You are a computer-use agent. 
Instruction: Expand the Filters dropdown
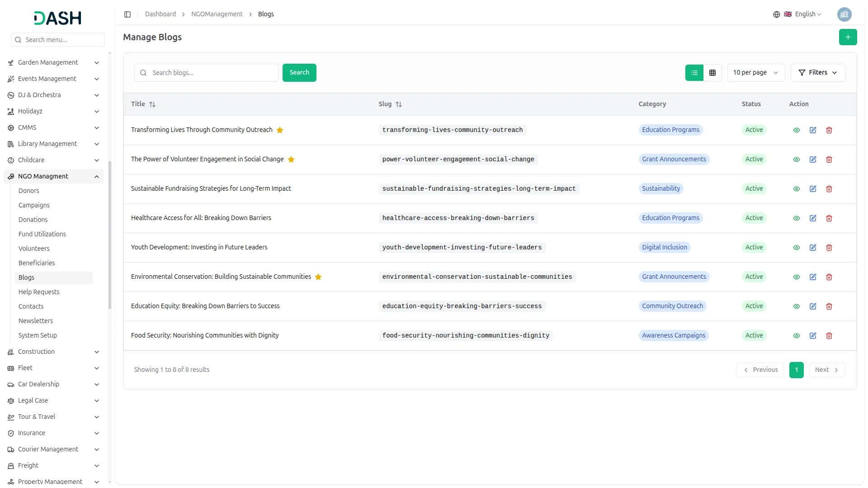pos(817,73)
